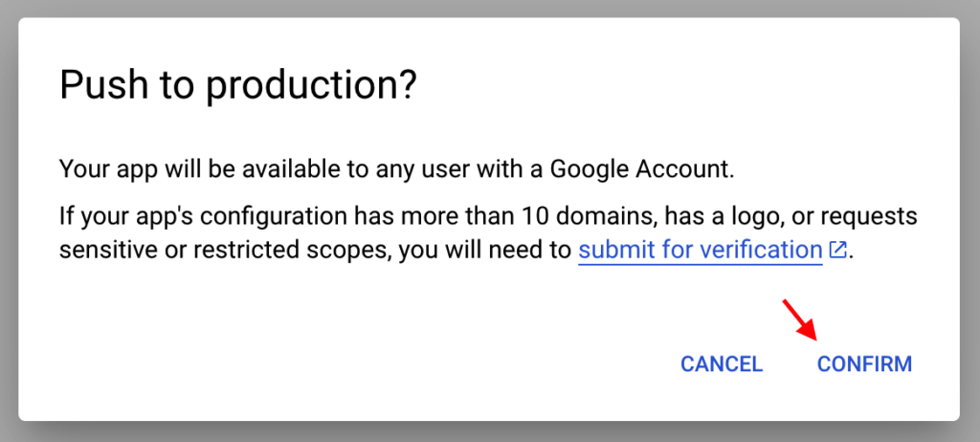This screenshot has width=980, height=442.
Task: Click the words 'you will need to'
Action: pos(485,251)
